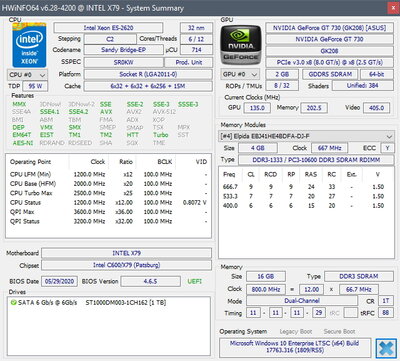Click the Prod. Unit field

click(189, 62)
